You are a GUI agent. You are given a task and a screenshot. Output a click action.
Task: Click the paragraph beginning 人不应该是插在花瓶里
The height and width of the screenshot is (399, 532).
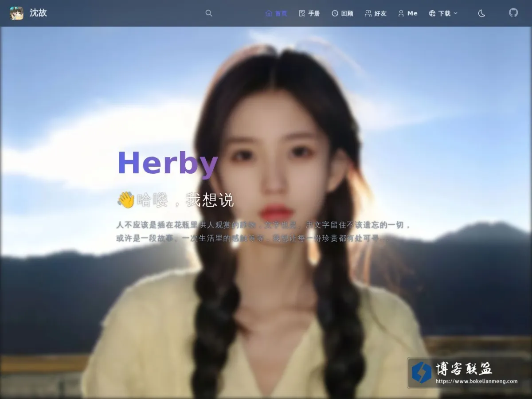[264, 232]
